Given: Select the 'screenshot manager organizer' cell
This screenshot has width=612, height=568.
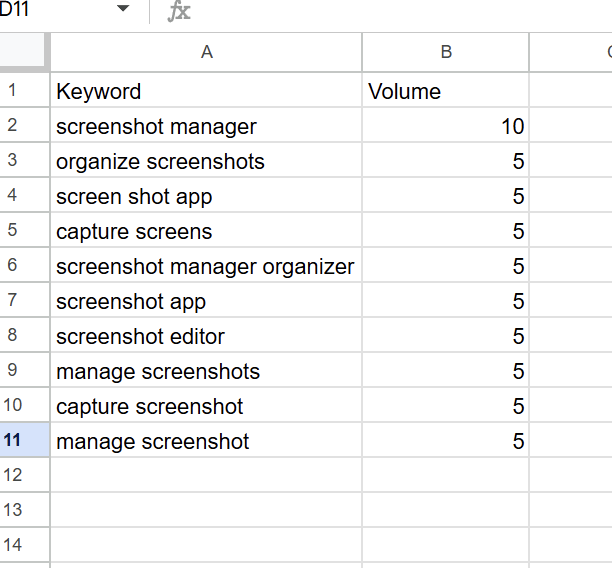Looking at the screenshot, I should click(x=206, y=267).
